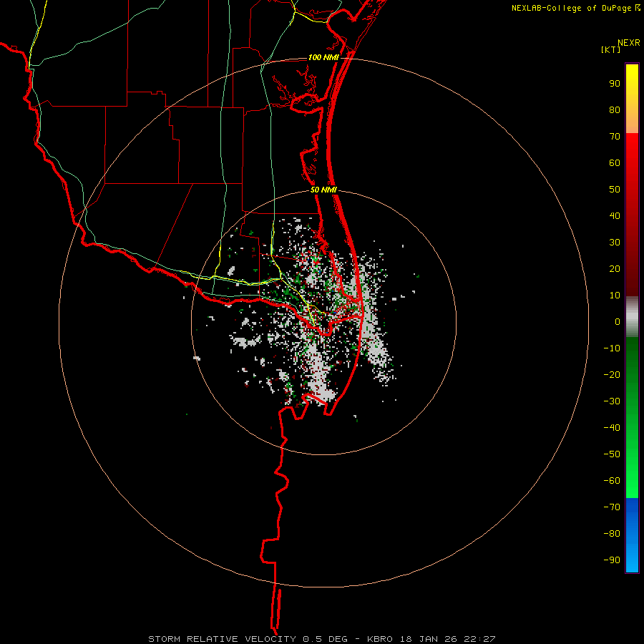Click the 40 value on the velocity scale
Image resolution: width=644 pixels, height=644 pixels.
pos(615,216)
